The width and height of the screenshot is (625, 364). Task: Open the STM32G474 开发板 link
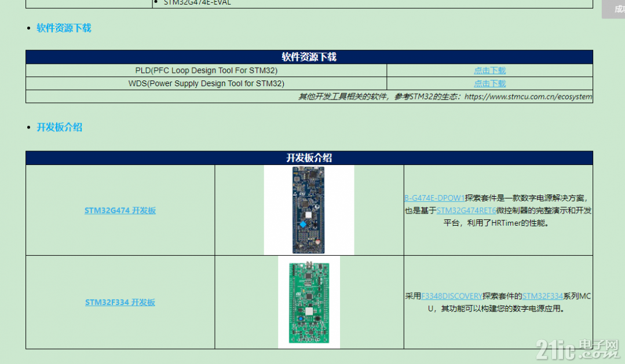(x=120, y=210)
